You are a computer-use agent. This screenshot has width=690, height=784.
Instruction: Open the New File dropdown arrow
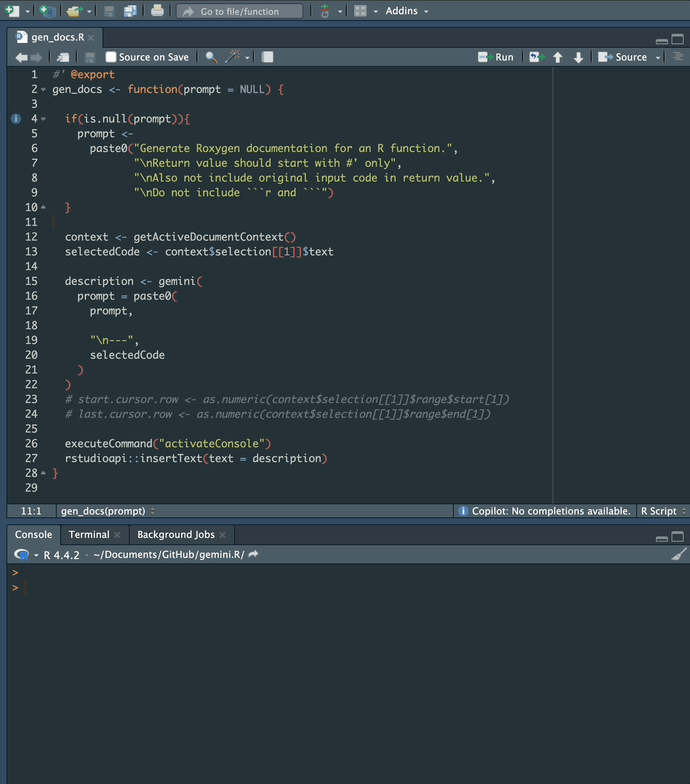[27, 12]
